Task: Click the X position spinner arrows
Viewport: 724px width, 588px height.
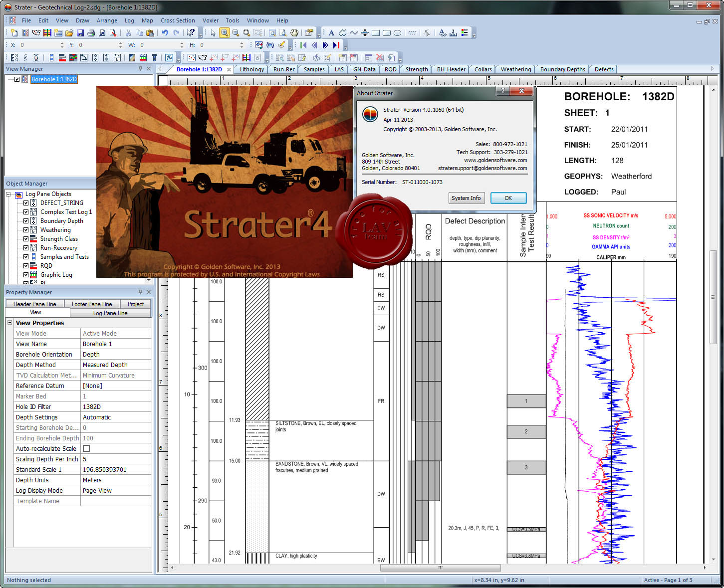Action: 62,45
